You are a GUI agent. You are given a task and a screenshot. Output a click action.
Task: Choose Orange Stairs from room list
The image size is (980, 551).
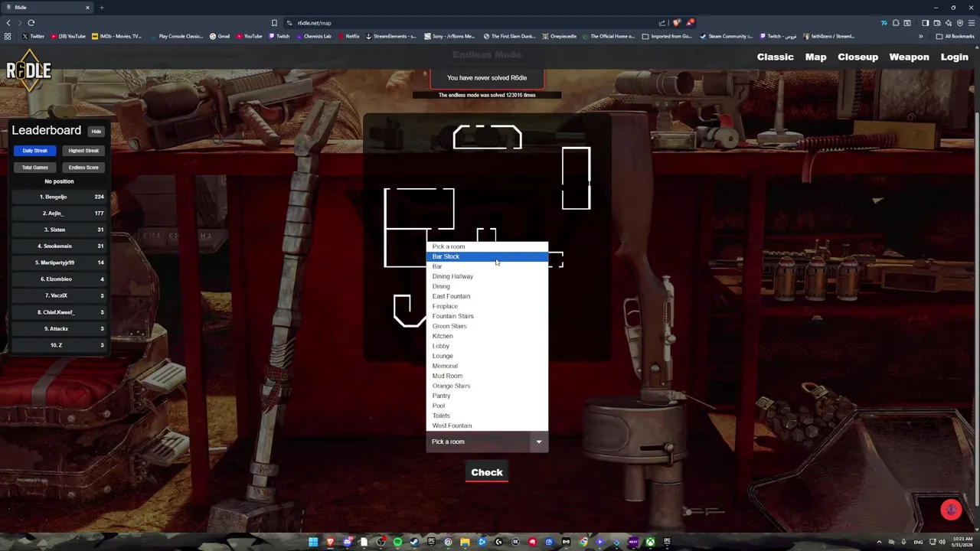click(x=487, y=386)
